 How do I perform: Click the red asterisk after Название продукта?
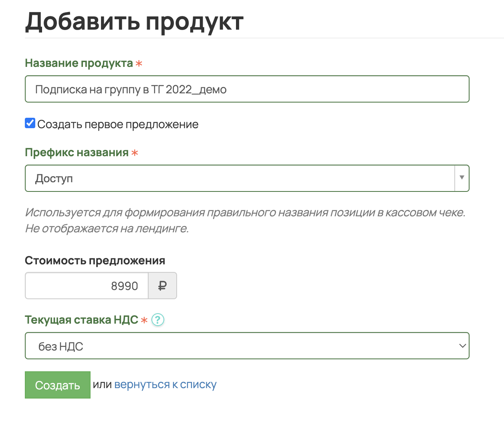click(x=139, y=64)
